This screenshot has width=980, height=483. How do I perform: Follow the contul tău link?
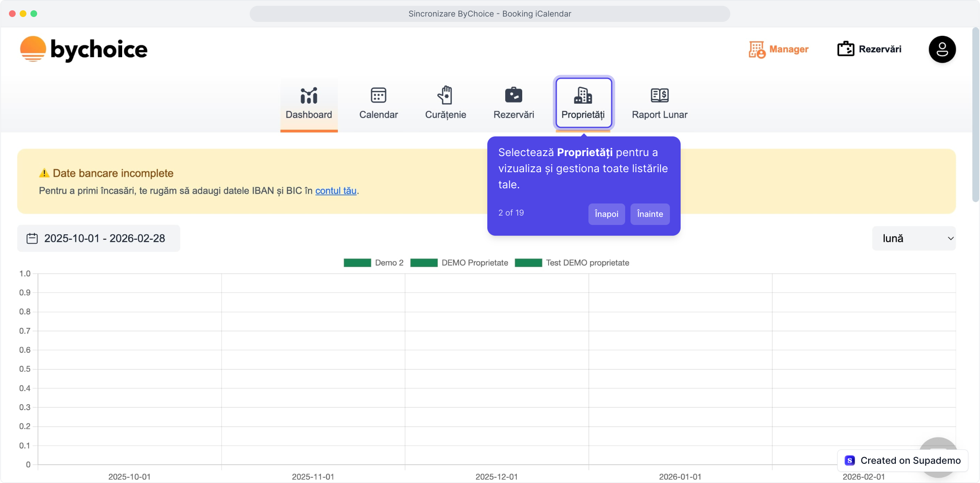336,191
